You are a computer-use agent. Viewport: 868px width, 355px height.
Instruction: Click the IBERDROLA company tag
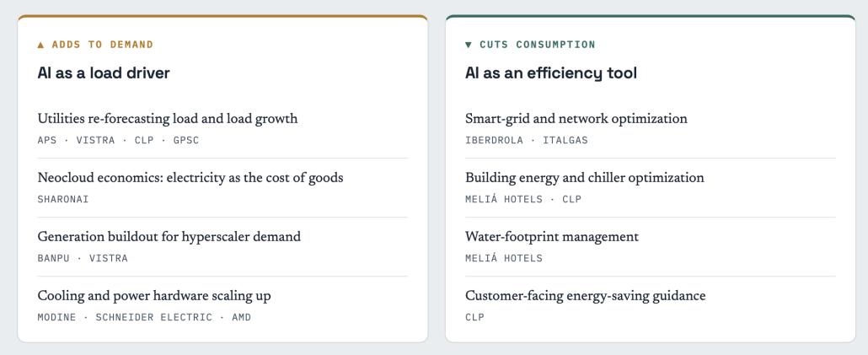click(x=494, y=141)
